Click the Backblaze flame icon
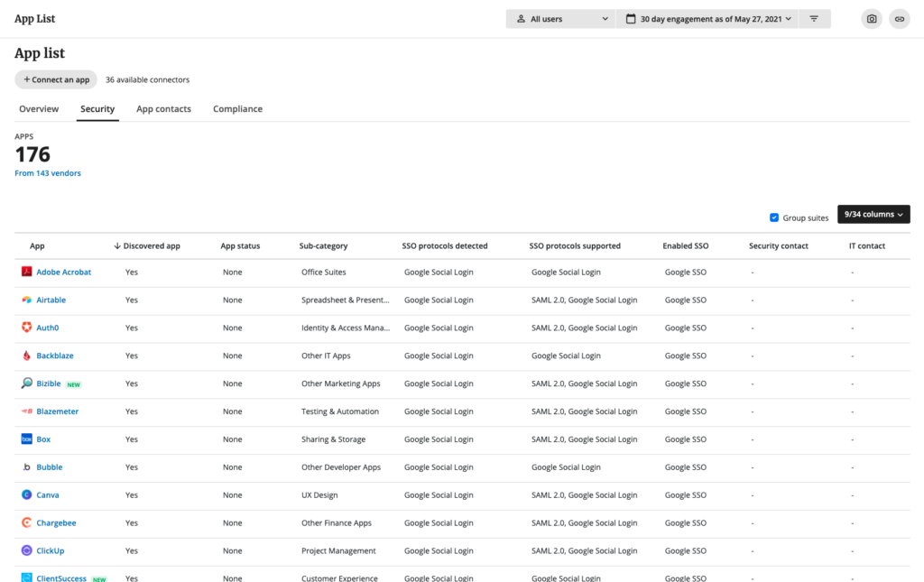924x582 pixels. [26, 356]
